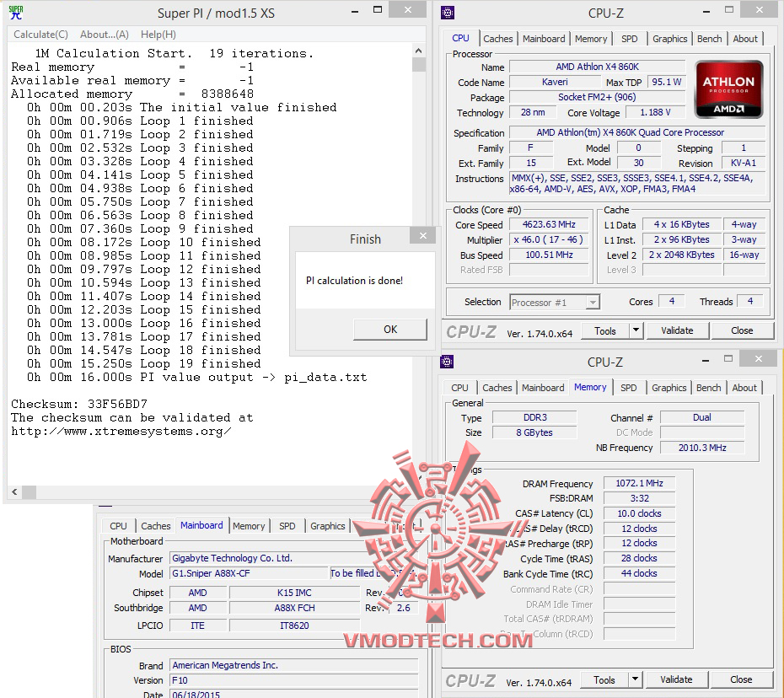Select Caches tab in Memory CPU-Z window
784x698 pixels.
(497, 388)
